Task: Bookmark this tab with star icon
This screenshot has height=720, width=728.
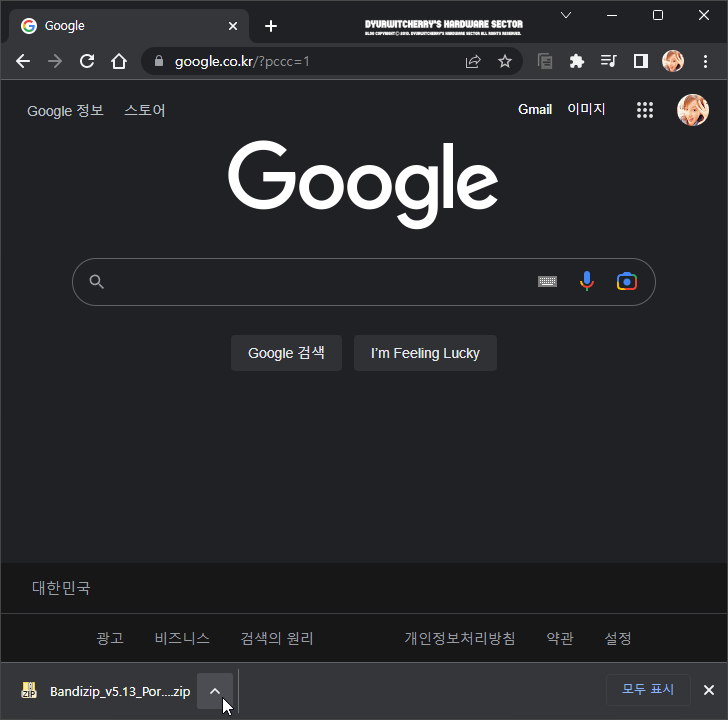Action: [505, 61]
